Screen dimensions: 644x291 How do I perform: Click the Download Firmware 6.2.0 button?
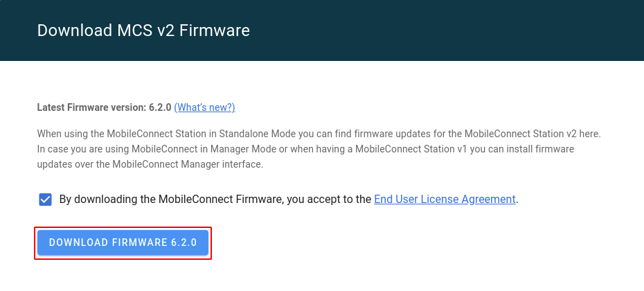[x=123, y=242]
